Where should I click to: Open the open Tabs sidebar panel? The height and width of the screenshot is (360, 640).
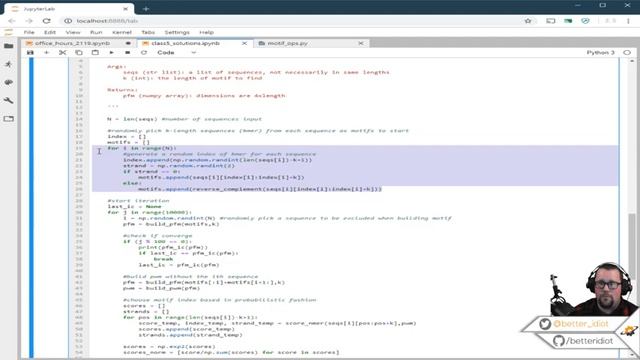tap(9, 119)
